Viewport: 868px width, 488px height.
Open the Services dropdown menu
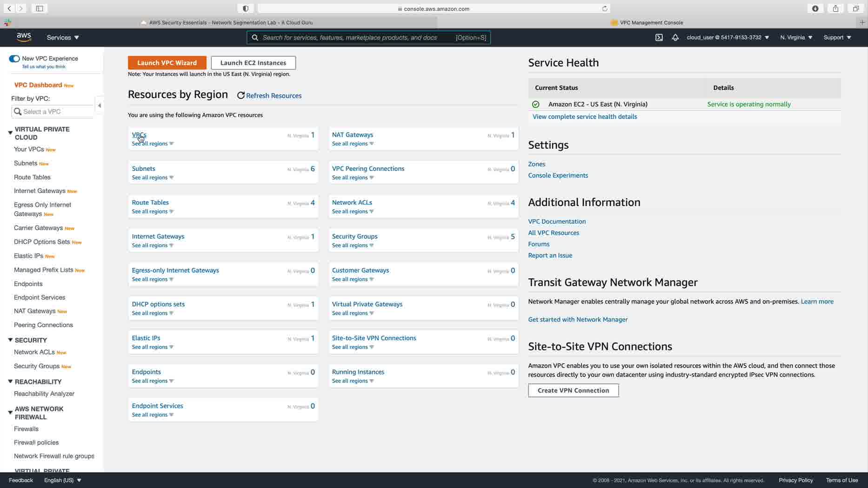click(x=63, y=38)
